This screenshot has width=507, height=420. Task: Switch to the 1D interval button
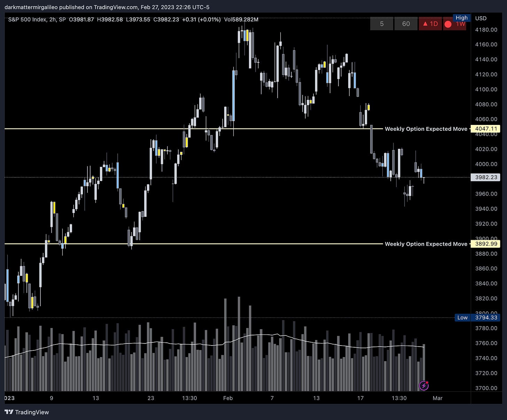coord(430,24)
